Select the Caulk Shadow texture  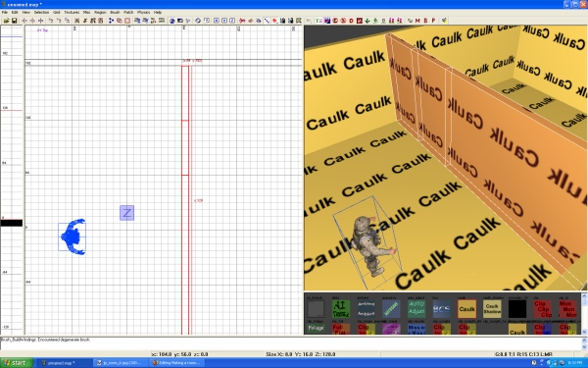point(492,309)
